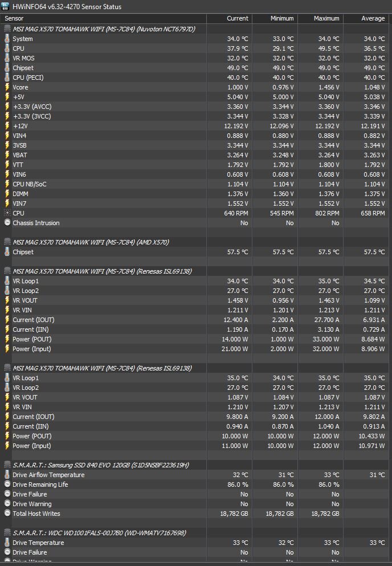Screen dimensions: 392x566
Task: Click the lightning bolt icon beside VBAT
Action: pyautogui.click(x=7, y=155)
